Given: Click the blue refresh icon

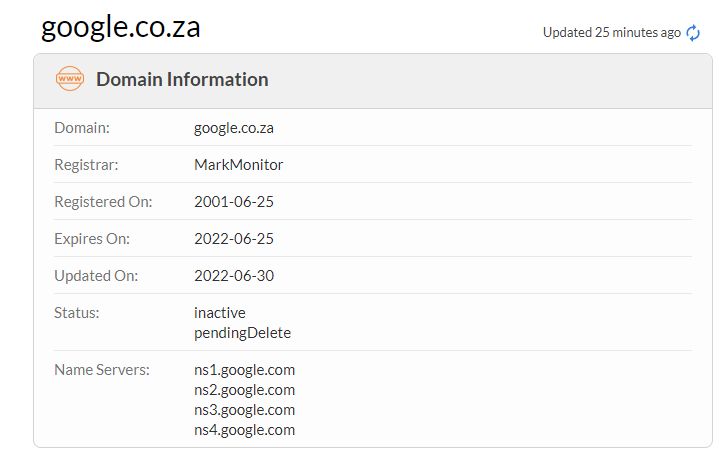Looking at the screenshot, I should tap(694, 33).
